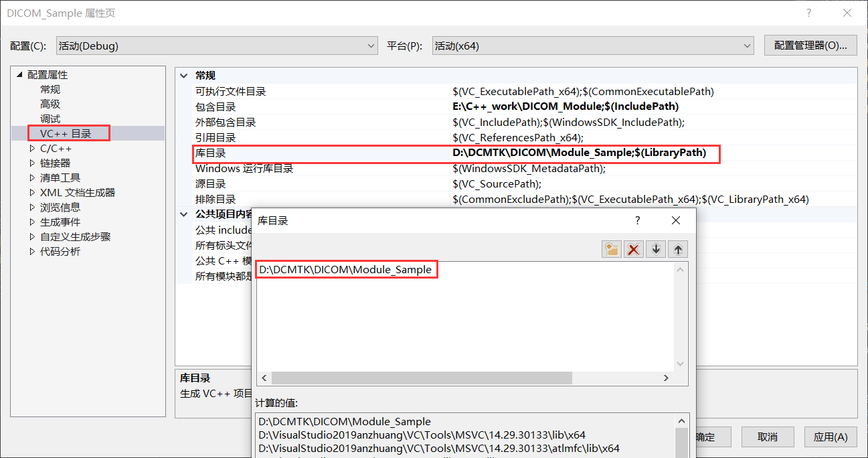Select the 调试 tree item
This screenshot has height=458, width=868.
point(50,118)
